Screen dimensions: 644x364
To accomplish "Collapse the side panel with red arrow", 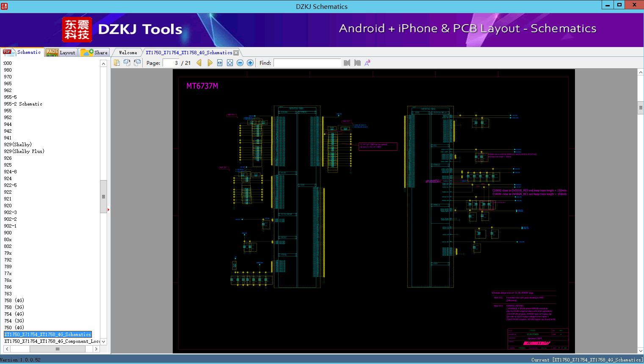I will coord(108,209).
